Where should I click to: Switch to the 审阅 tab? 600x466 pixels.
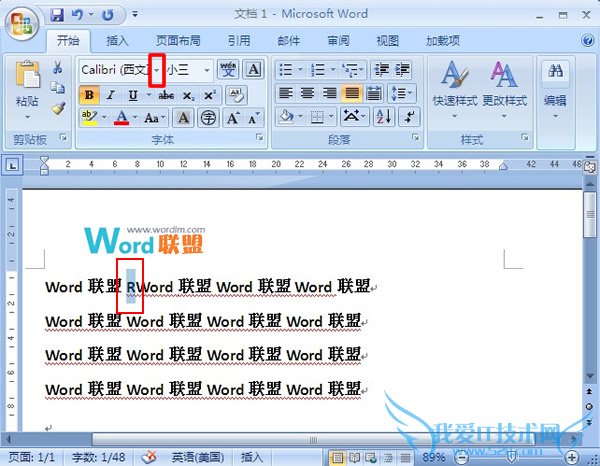pos(338,41)
